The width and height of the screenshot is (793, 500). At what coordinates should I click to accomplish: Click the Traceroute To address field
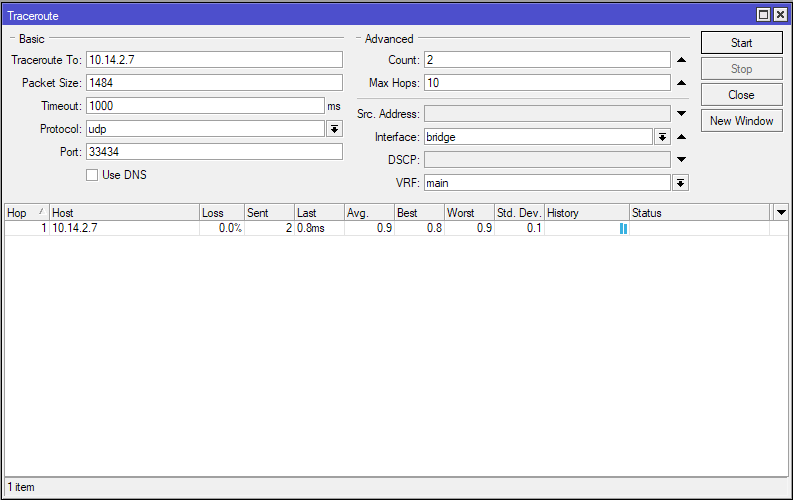(214, 60)
